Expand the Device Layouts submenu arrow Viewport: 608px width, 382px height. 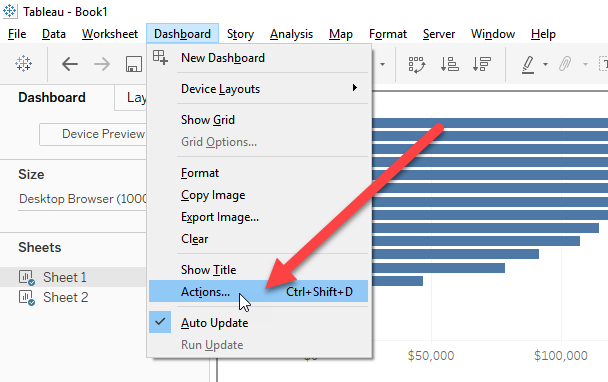(354, 88)
